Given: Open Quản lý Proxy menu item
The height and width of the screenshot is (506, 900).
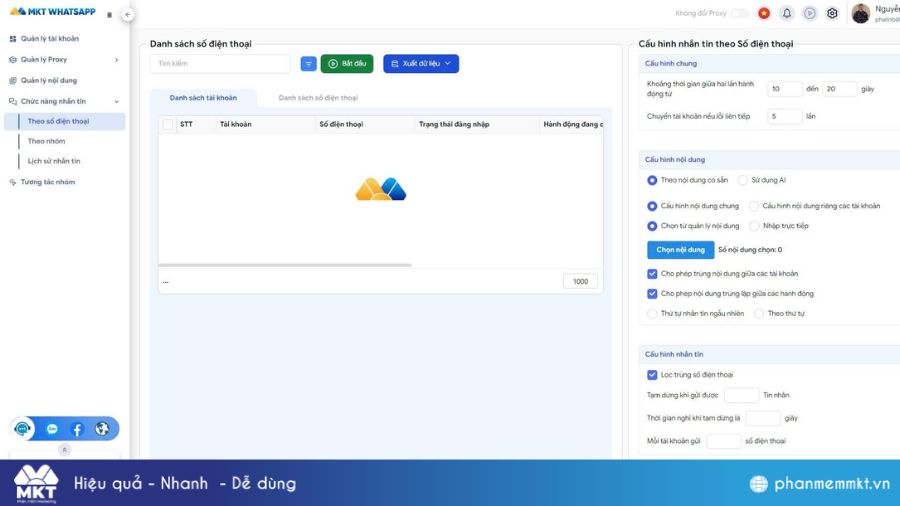Looking at the screenshot, I should click(x=44, y=59).
